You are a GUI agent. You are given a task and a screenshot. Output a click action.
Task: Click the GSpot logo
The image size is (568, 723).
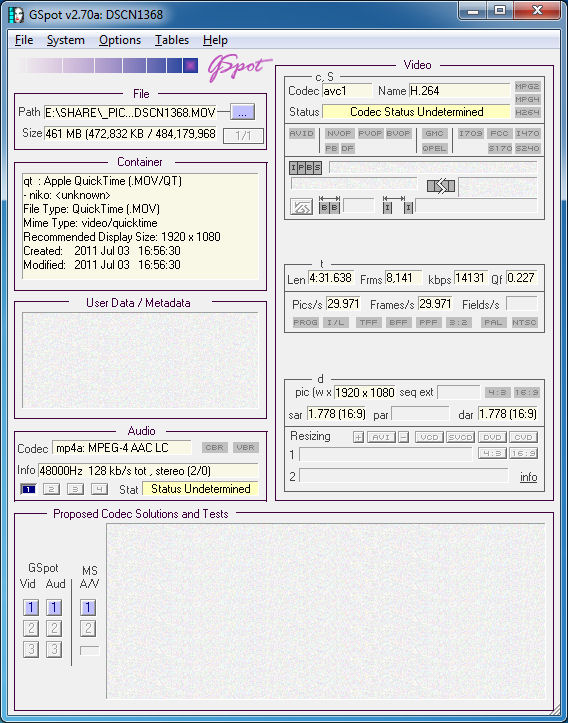click(x=239, y=68)
